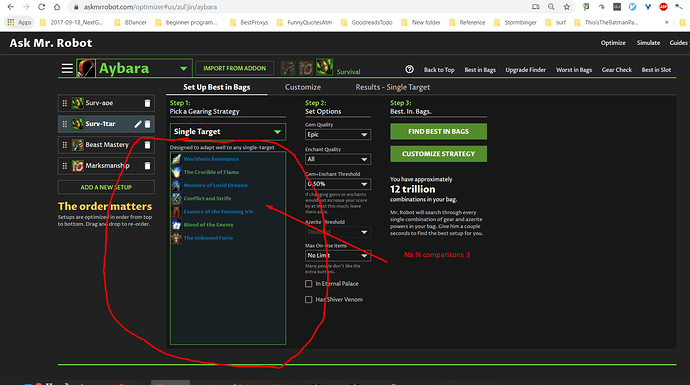Click the Conflict and Strife icon
The width and height of the screenshot is (690, 385).
(x=176, y=198)
